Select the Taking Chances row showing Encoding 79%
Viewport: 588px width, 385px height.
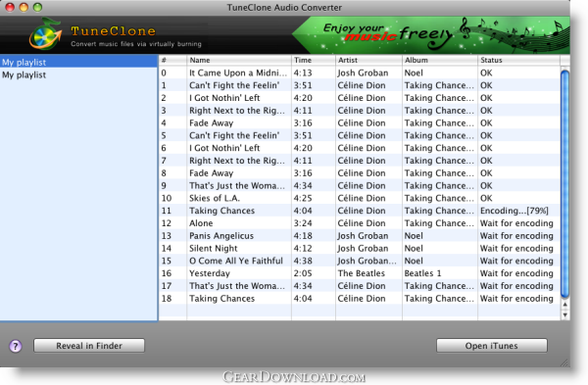360,211
